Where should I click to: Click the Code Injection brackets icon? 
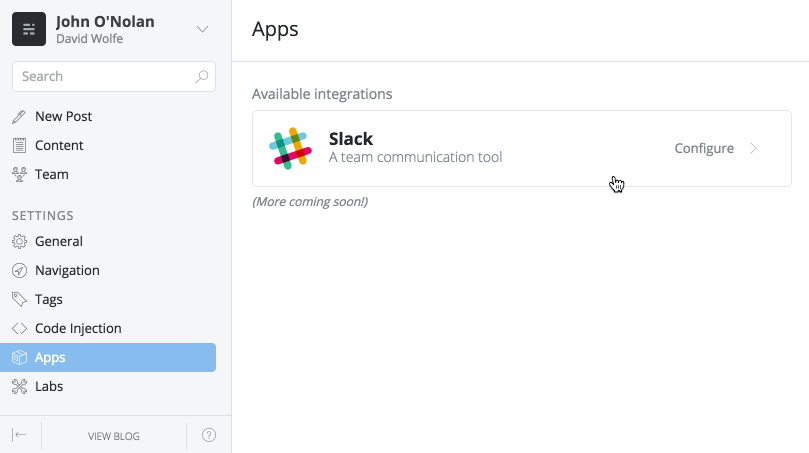(19, 328)
